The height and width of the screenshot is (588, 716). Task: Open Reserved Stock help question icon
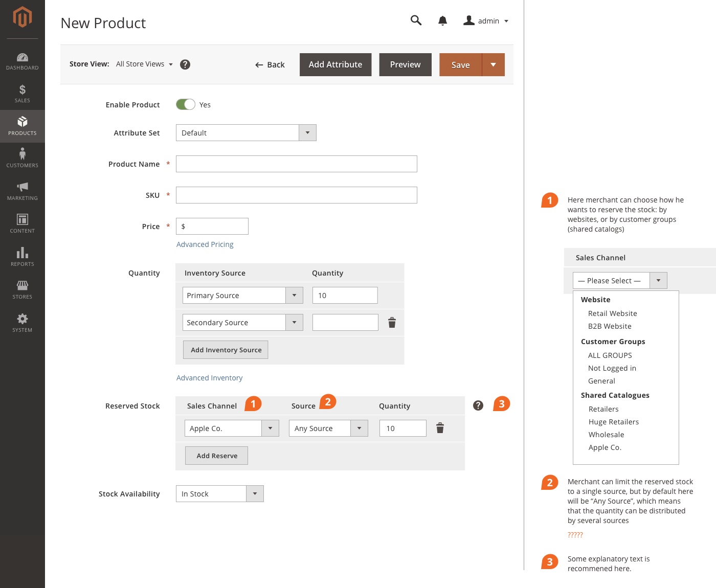[478, 405]
